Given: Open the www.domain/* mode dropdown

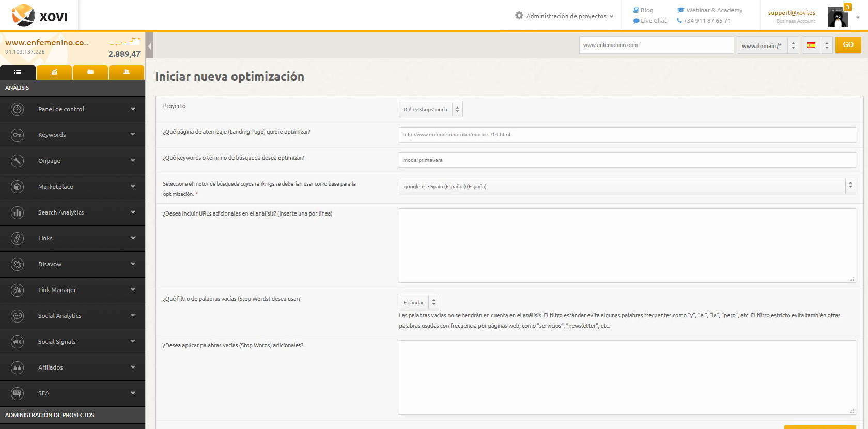Looking at the screenshot, I should click(x=768, y=45).
